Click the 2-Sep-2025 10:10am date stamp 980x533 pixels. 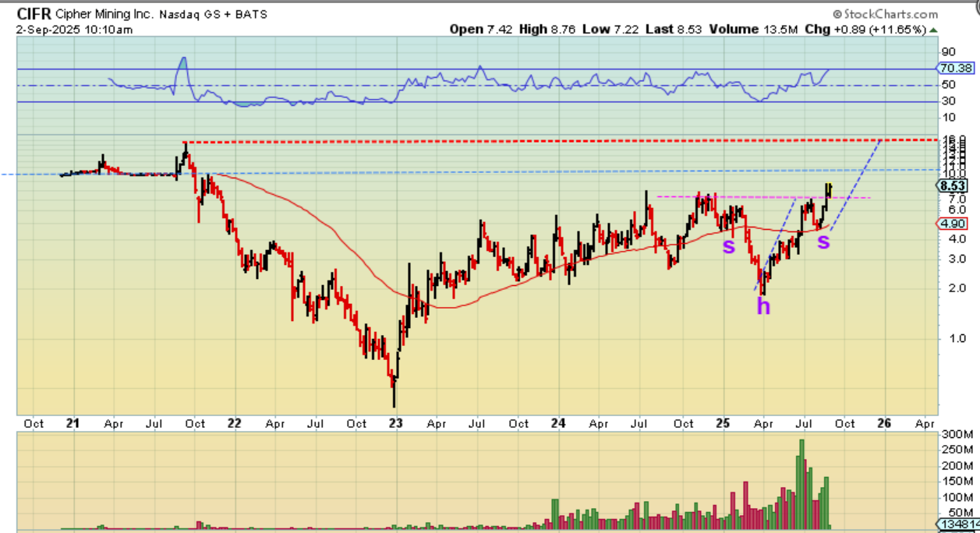coord(74,30)
